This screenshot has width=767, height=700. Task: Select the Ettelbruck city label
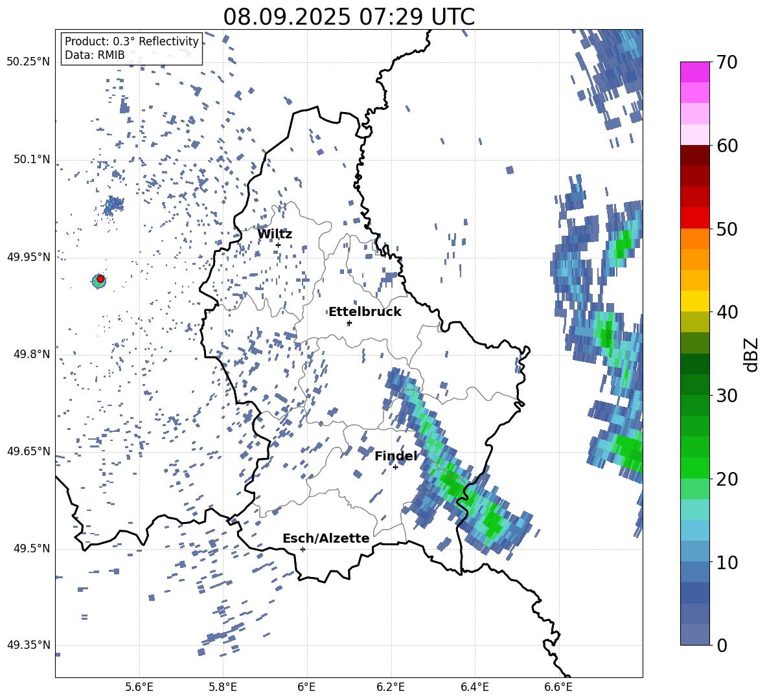click(x=365, y=312)
